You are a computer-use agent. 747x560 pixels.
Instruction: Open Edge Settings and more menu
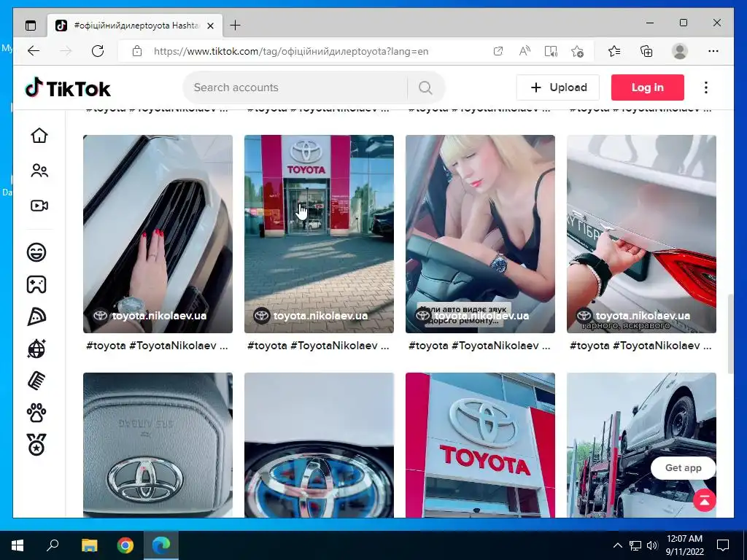(713, 51)
